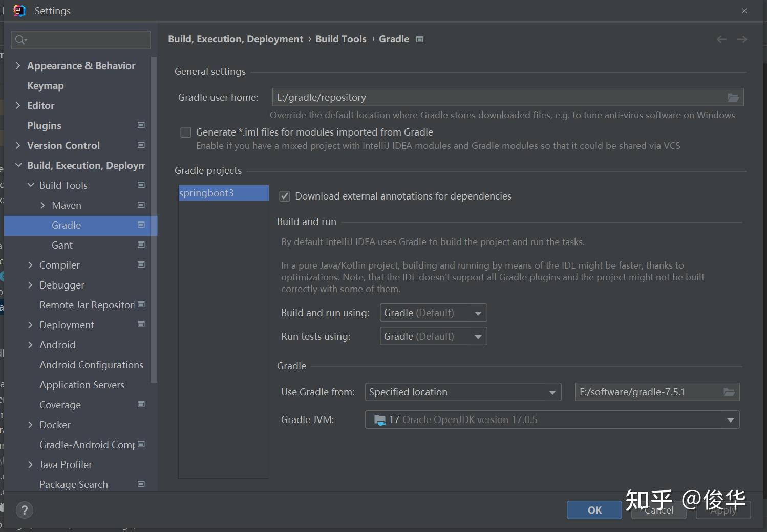Image resolution: width=767 pixels, height=532 pixels.
Task: Click the search magnifier icon in settings search
Action: pyautogui.click(x=20, y=40)
